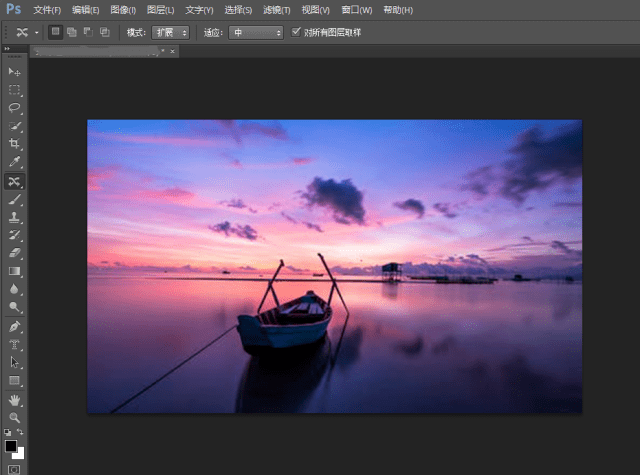
Task: Click the background white color swatch
Action: (19, 454)
